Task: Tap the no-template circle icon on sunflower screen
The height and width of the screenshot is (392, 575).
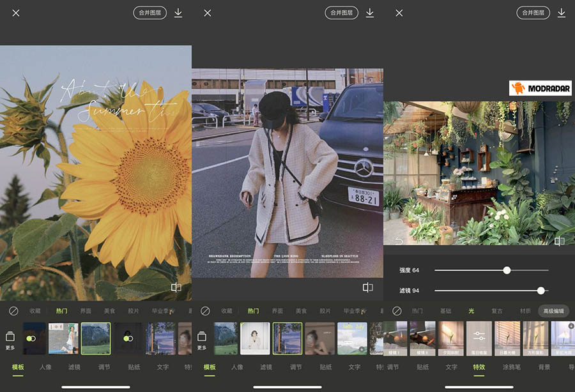Action: coord(13,311)
